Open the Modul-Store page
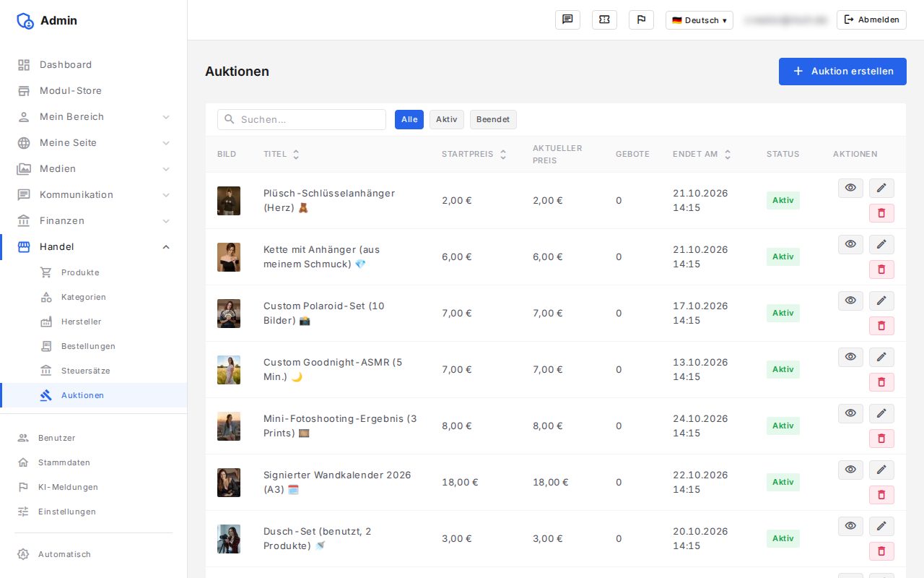The width and height of the screenshot is (924, 578). point(94,90)
